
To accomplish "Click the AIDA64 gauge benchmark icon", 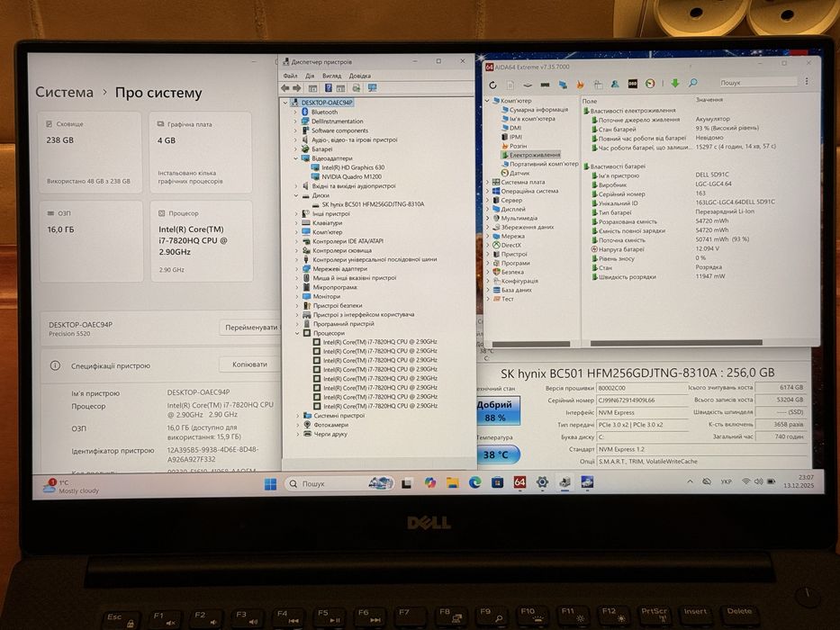I will point(650,84).
